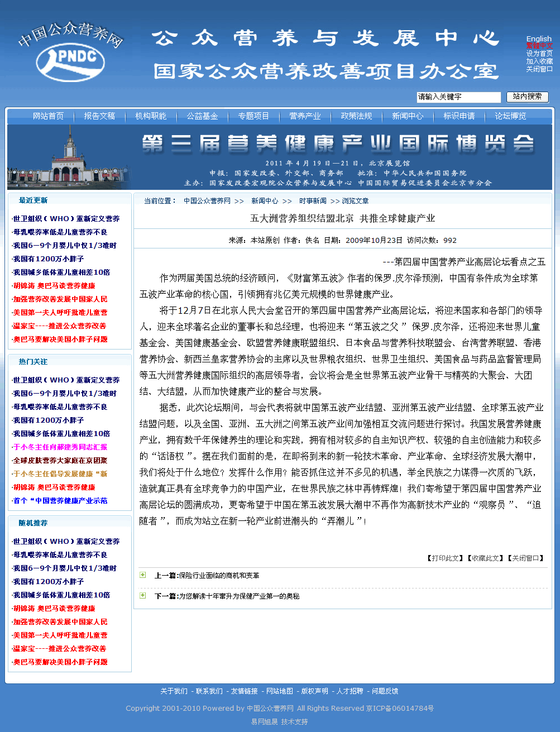Click 加入收藏 in the header
The height and width of the screenshot is (732, 560).
[x=539, y=61]
